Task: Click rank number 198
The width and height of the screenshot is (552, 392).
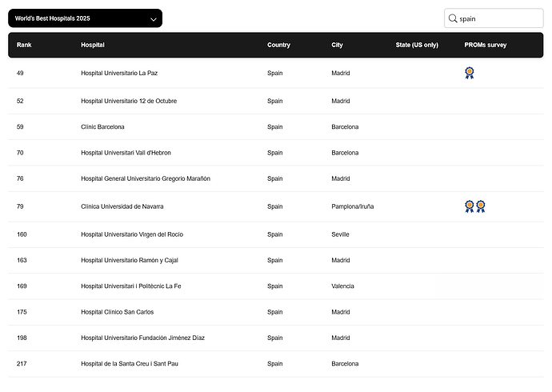Action: click(22, 338)
